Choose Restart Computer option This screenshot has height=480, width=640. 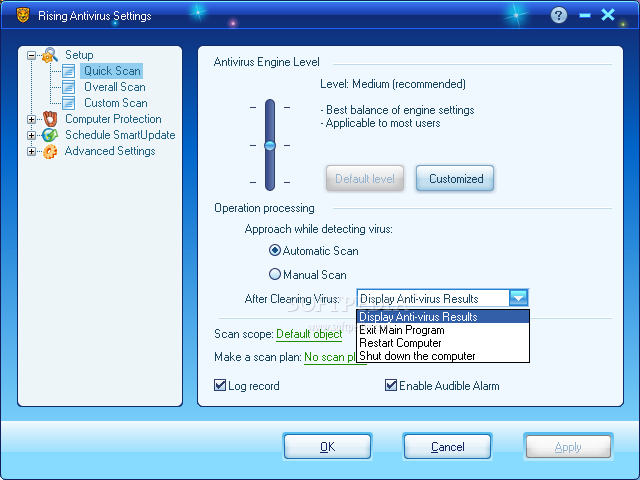(x=443, y=343)
